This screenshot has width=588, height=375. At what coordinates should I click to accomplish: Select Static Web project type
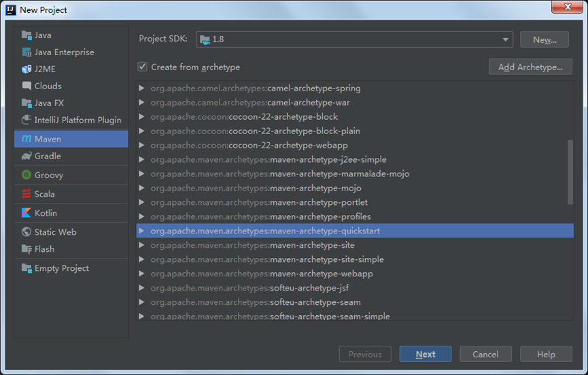coord(55,232)
